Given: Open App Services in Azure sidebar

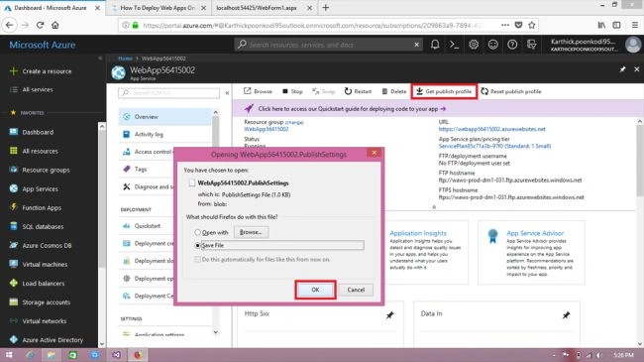Looking at the screenshot, I should tap(40, 188).
